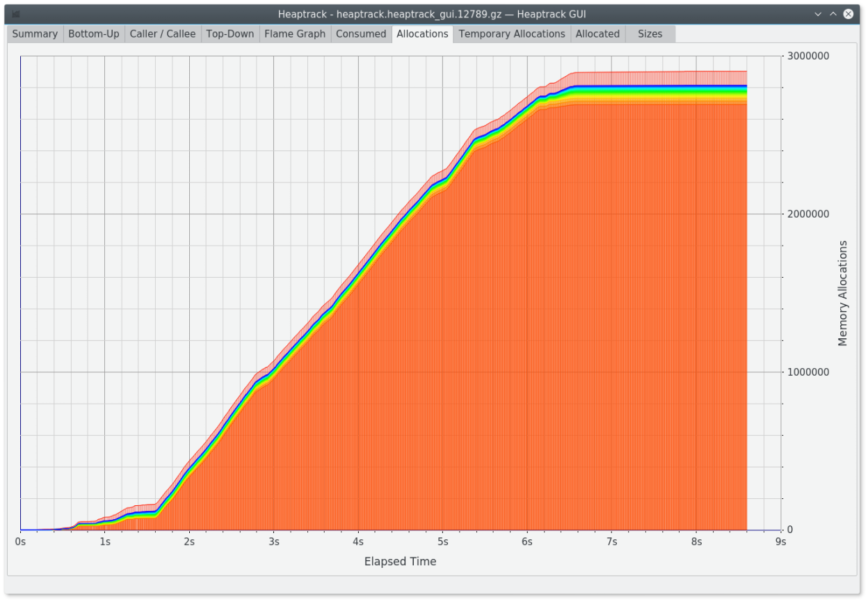
Task: View the Consumed memory chart tab
Action: coord(361,33)
